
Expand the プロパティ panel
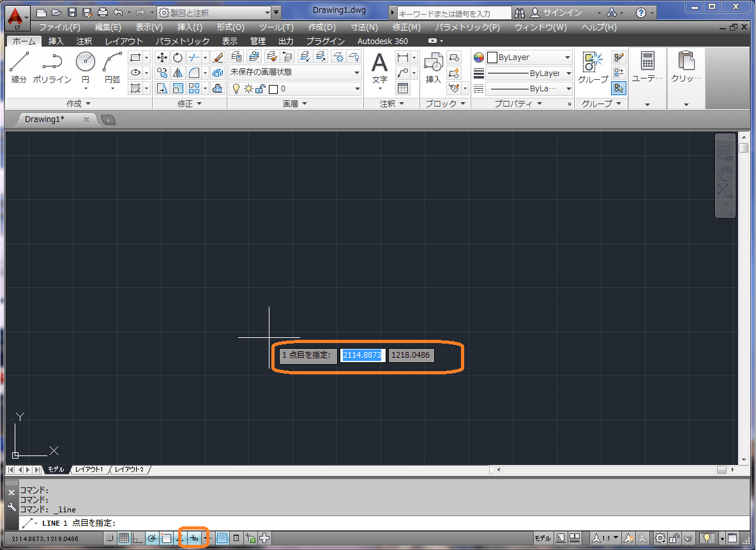[518, 103]
